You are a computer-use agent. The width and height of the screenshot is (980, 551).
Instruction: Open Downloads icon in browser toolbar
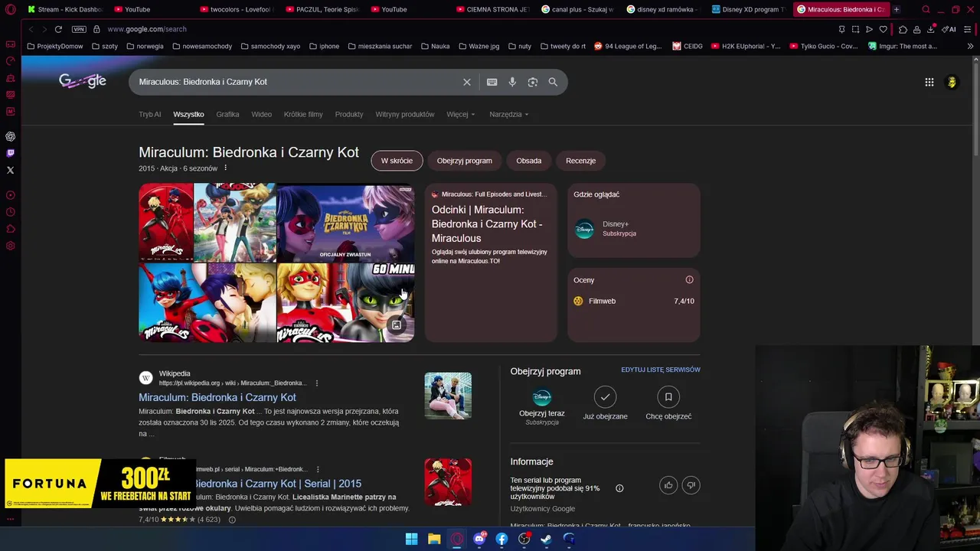click(x=930, y=29)
